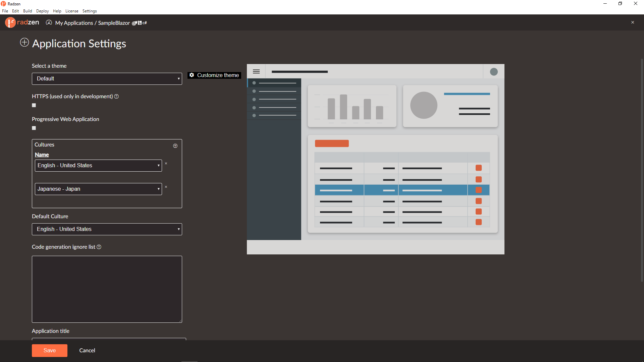Open the Build menu

click(28, 11)
